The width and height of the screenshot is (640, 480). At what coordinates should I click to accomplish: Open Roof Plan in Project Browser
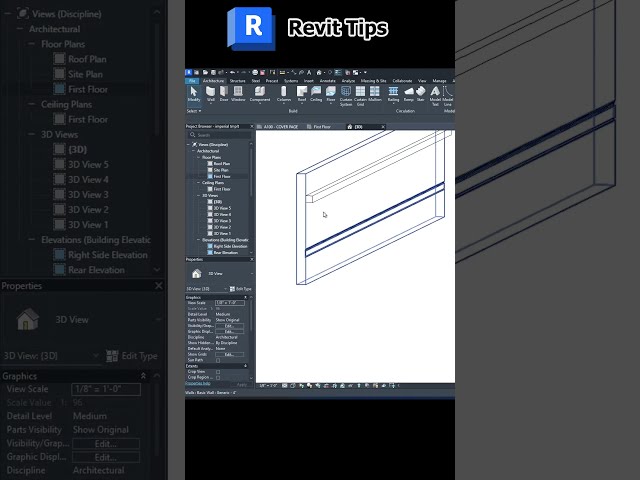coord(221,164)
